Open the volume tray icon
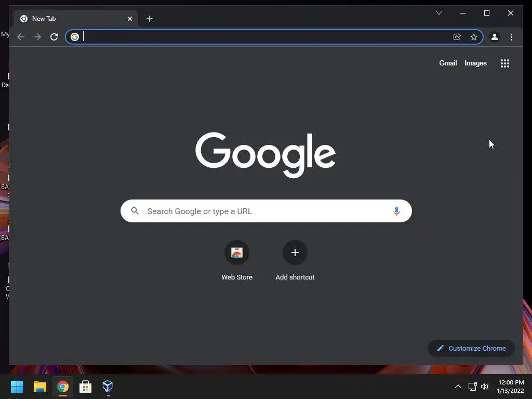This screenshot has width=532, height=399. click(485, 387)
